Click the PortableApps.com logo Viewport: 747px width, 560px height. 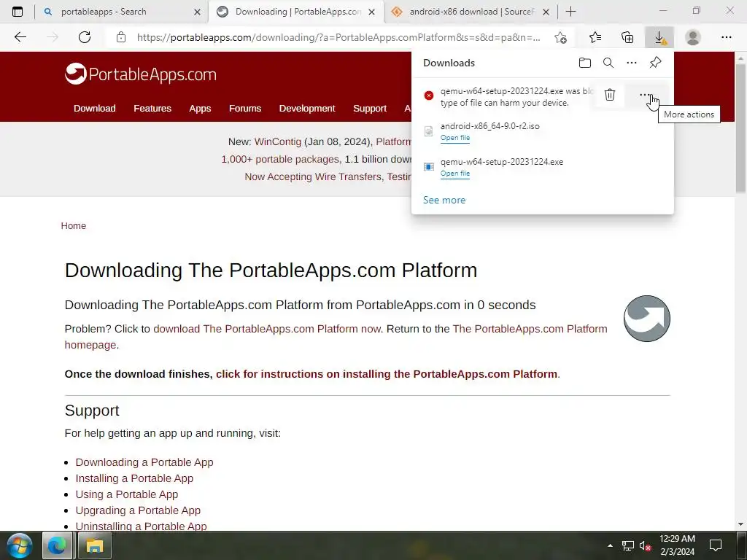141,74
